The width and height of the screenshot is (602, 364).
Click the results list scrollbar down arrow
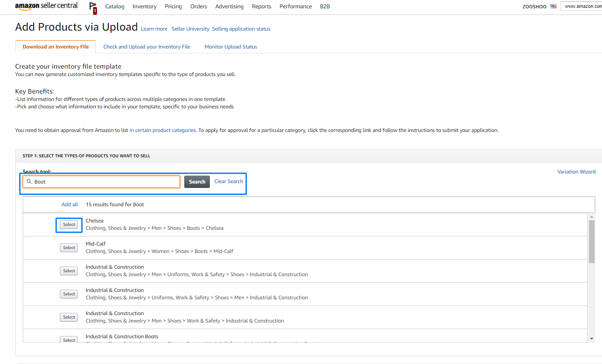pyautogui.click(x=592, y=338)
